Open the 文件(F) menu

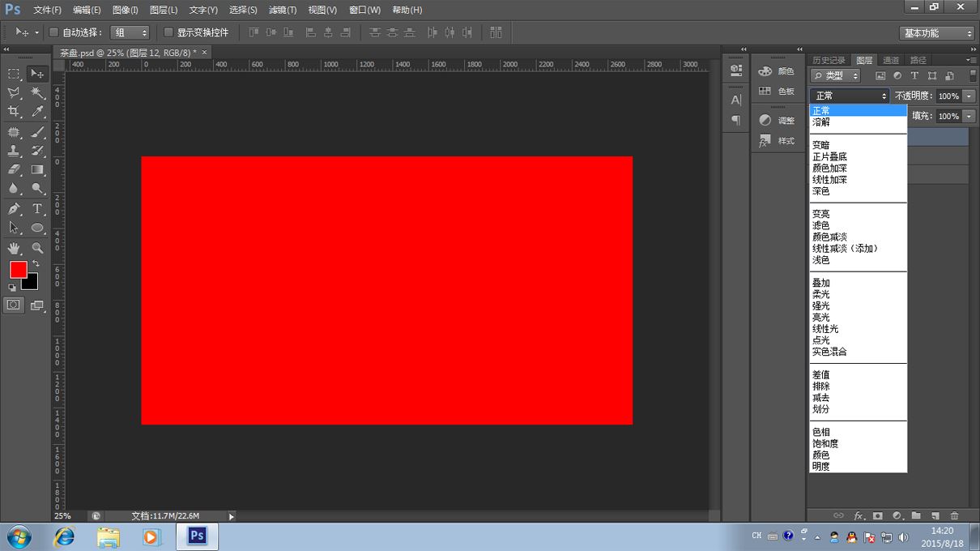point(47,10)
